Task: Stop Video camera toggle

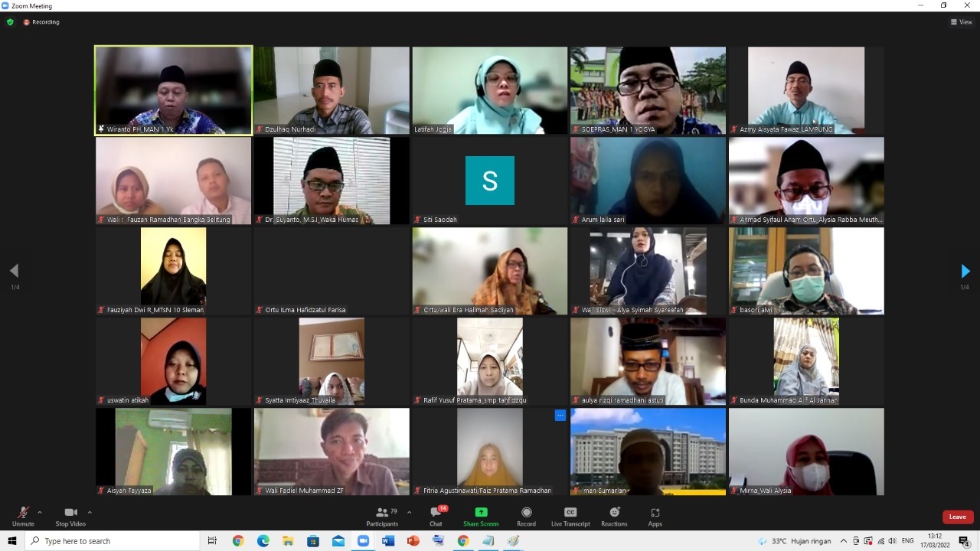Action: point(70,516)
